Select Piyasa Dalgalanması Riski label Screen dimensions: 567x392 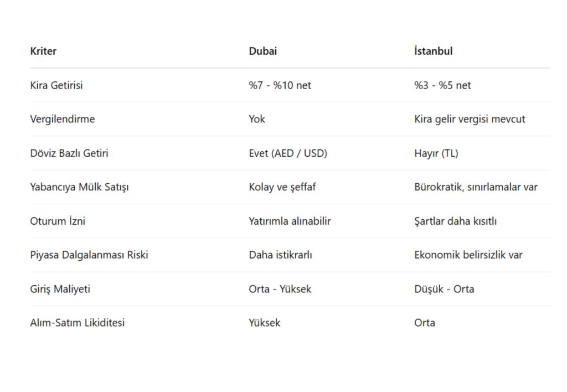coord(89,255)
